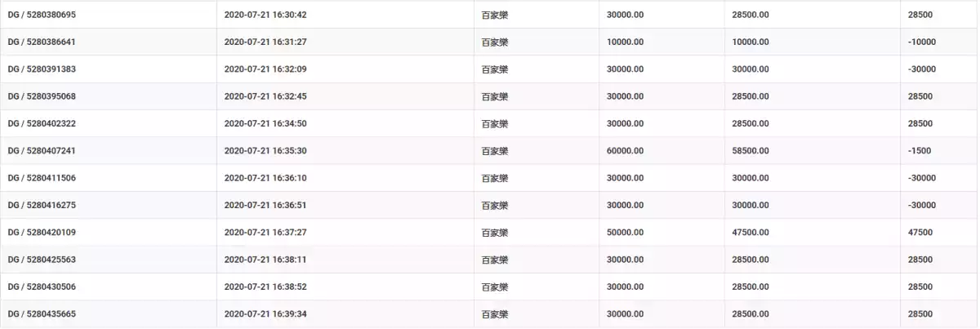Image resolution: width=980 pixels, height=329 pixels.
Task: Select the 47500.00 valid bet cell
Action: [751, 233]
